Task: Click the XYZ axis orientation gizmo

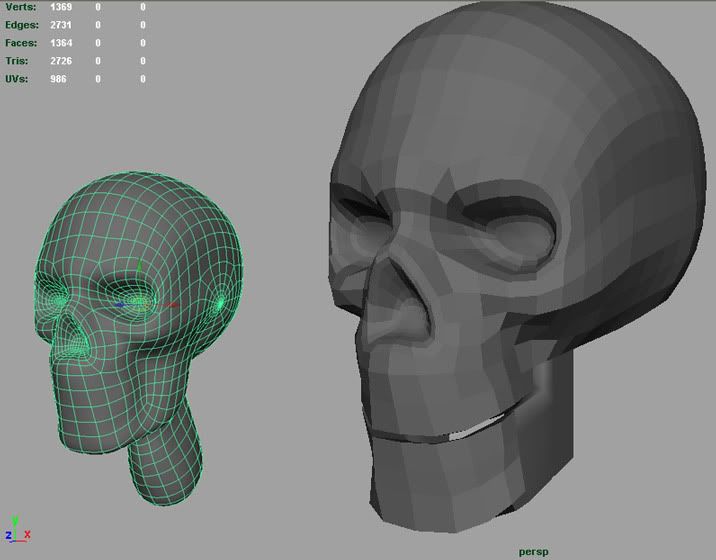Action: [x=16, y=529]
